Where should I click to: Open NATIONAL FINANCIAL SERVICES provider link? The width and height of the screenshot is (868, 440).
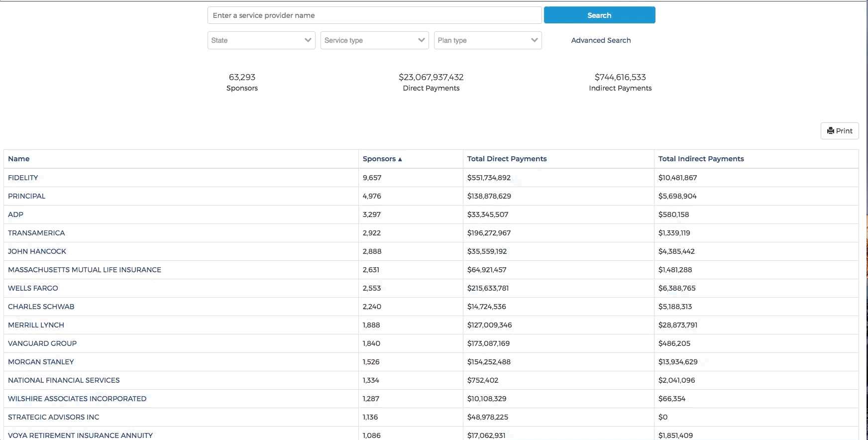tap(64, 380)
